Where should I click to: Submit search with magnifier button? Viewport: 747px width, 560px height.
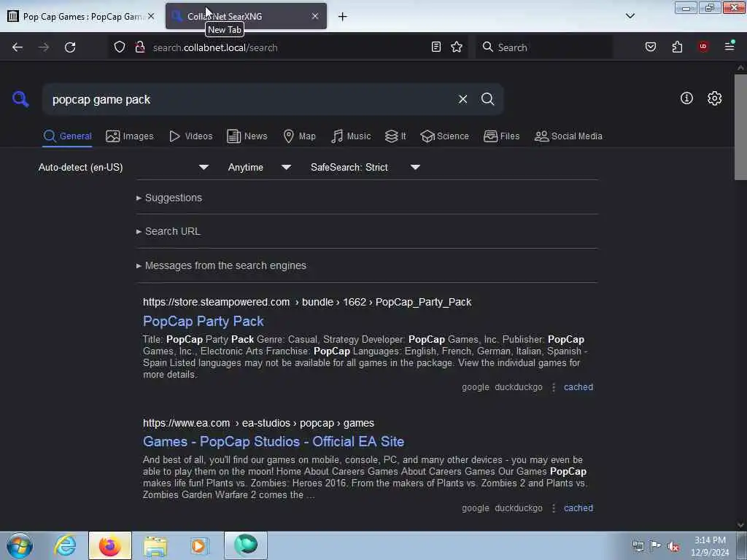(487, 99)
